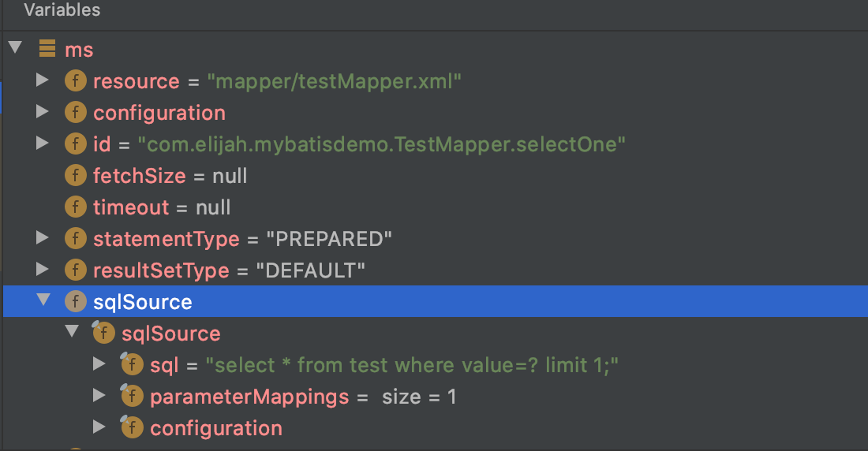868x451 pixels.
Task: Click the ms object stack icon
Action: point(47,50)
